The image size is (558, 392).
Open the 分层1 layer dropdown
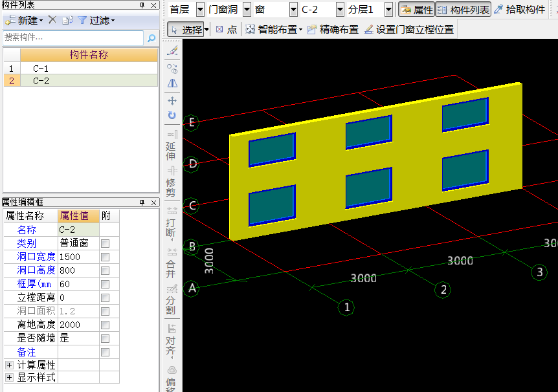[389, 10]
